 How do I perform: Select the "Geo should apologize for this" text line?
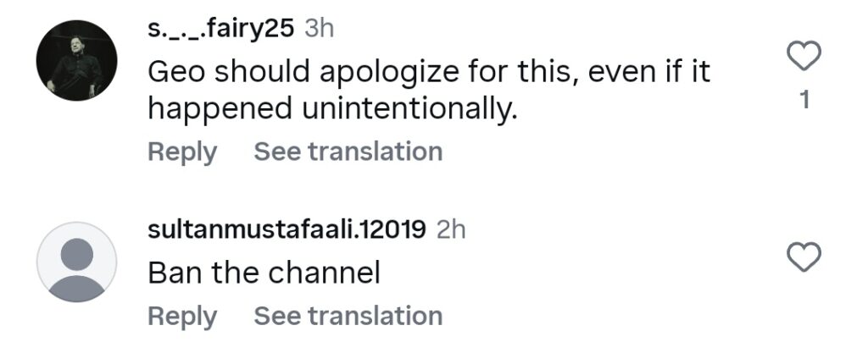(x=428, y=73)
